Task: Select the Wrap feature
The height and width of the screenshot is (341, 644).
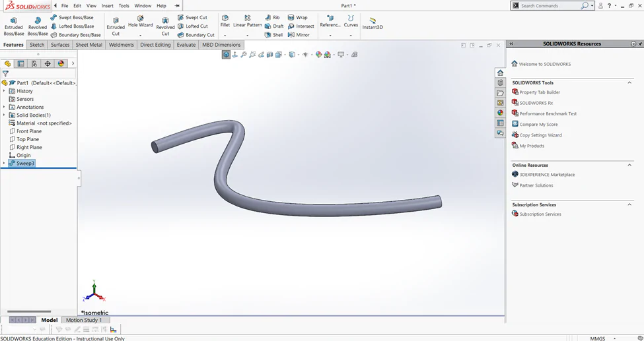Action: click(x=297, y=18)
